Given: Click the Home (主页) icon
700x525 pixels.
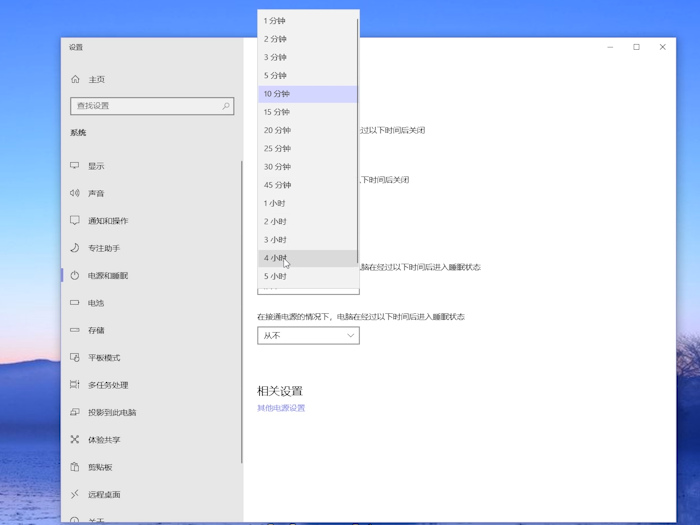Looking at the screenshot, I should 75,79.
